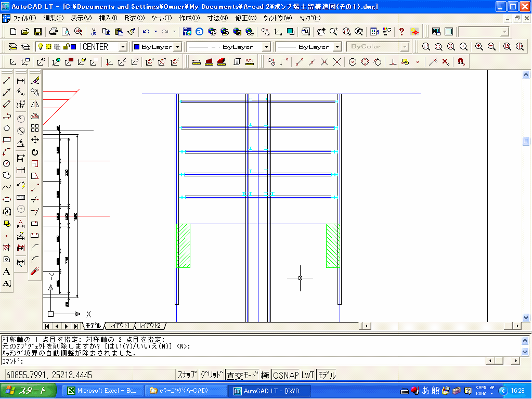This screenshot has height=399, width=532.
Task: Select the Linear Dimension tool
Action: 21,81
